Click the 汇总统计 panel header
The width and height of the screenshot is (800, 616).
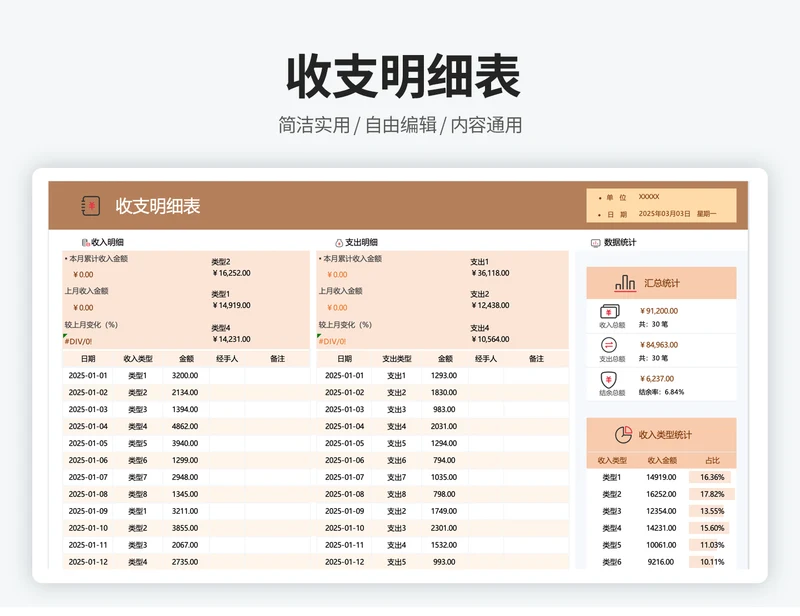click(x=661, y=283)
